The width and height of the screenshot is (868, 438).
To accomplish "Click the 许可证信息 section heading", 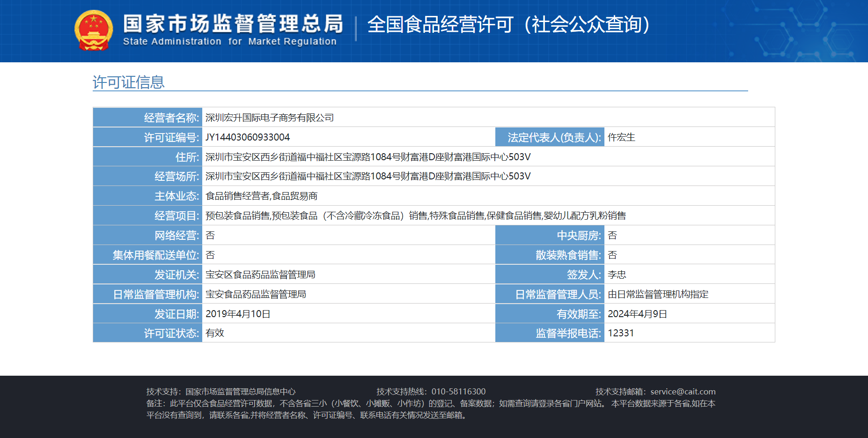I will point(129,82).
